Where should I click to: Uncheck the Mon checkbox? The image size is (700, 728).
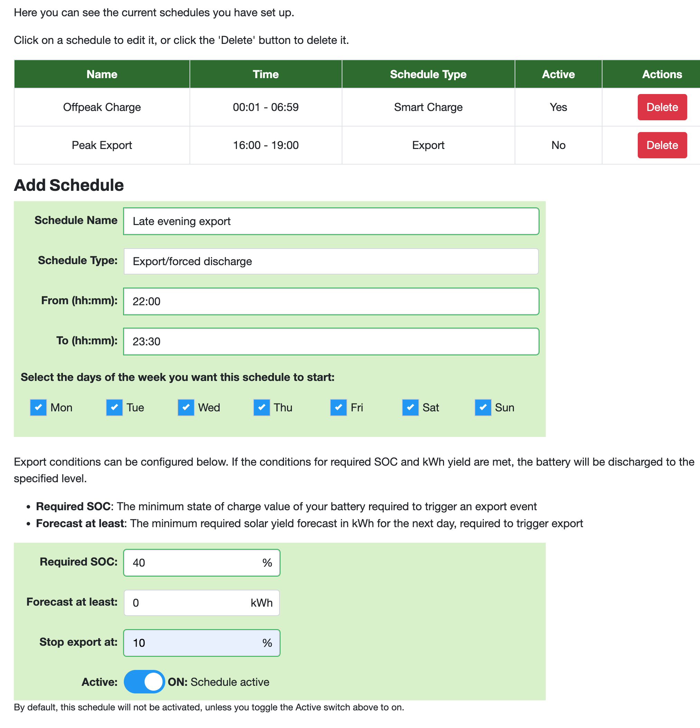click(38, 408)
